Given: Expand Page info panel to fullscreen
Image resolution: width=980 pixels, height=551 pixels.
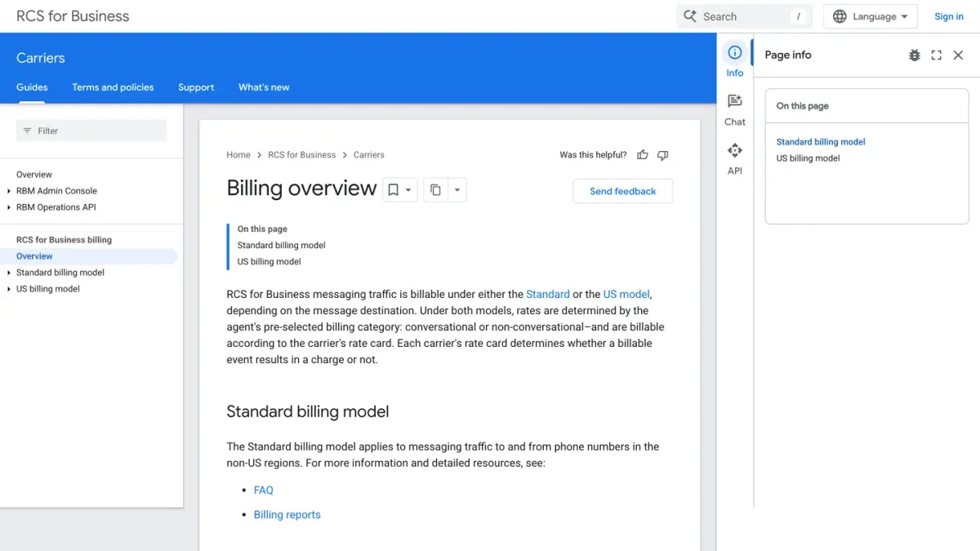Looking at the screenshot, I should (936, 55).
